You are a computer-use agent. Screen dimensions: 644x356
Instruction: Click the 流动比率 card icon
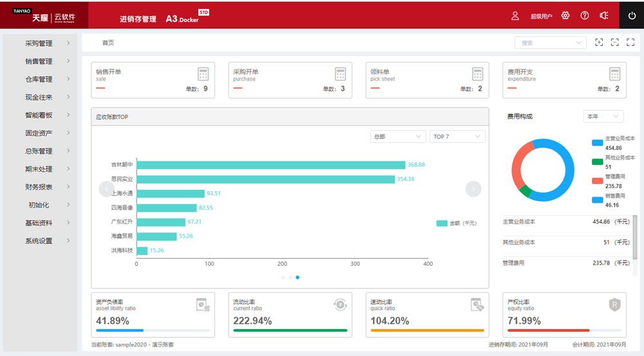[x=340, y=304]
